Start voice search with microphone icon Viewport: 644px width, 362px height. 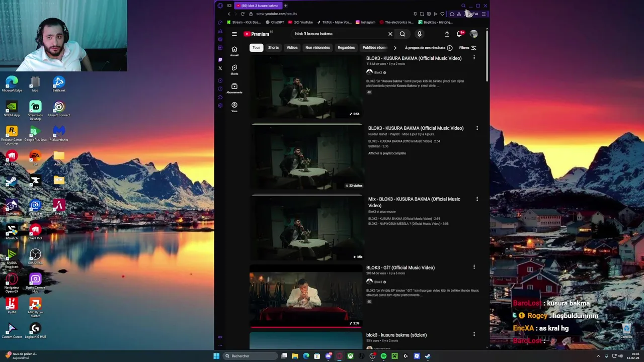tap(419, 34)
